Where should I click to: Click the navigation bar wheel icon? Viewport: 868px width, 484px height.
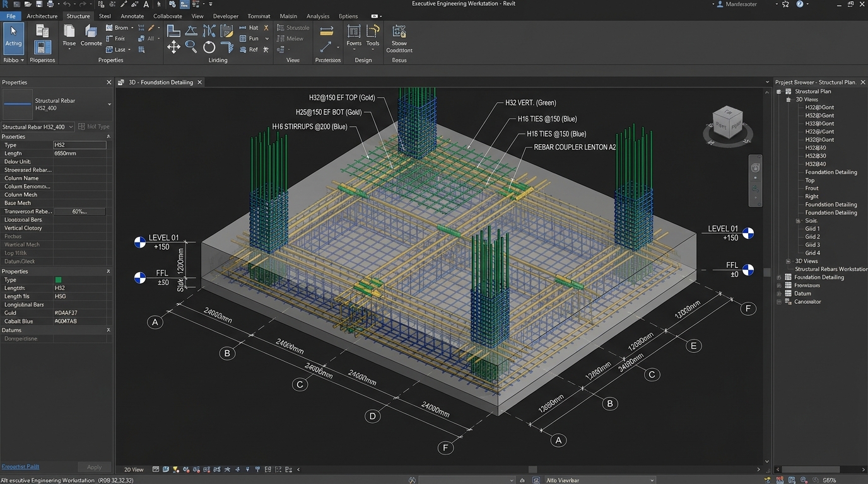click(x=755, y=168)
